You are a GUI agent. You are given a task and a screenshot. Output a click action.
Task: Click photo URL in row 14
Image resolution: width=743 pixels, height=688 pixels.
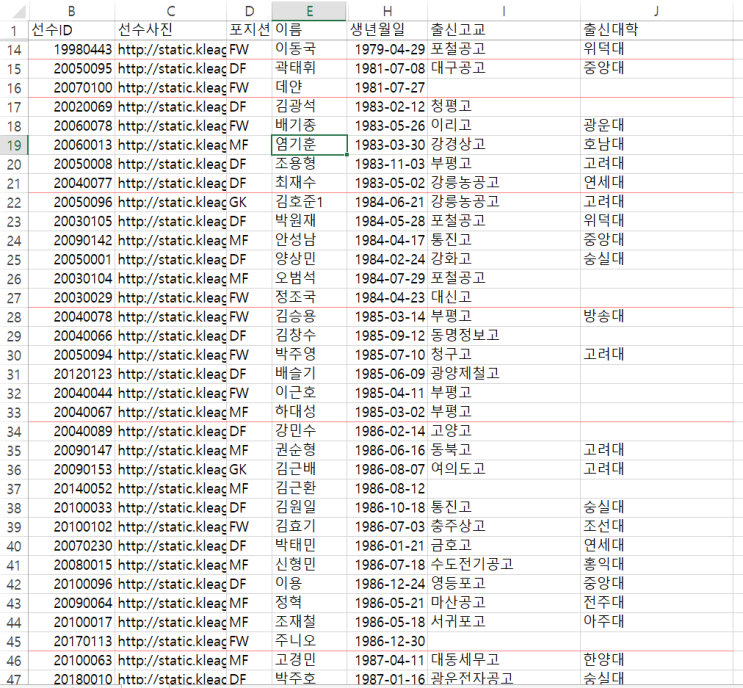(171, 49)
